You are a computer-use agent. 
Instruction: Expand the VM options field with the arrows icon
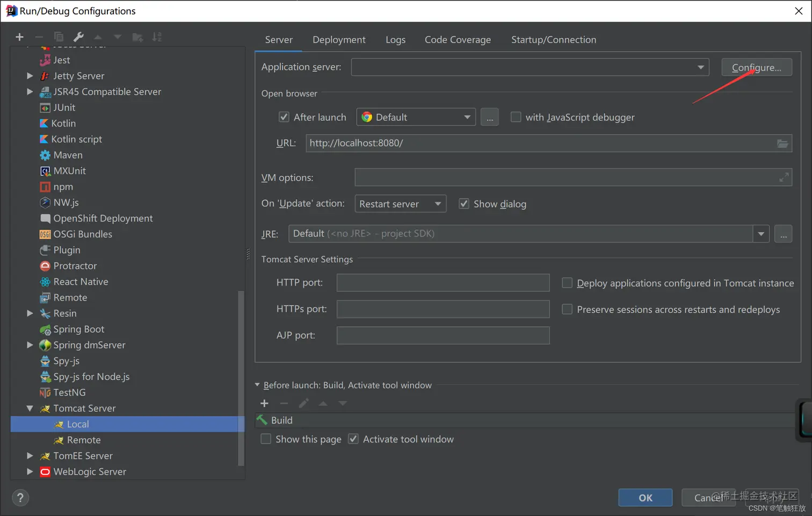click(784, 177)
